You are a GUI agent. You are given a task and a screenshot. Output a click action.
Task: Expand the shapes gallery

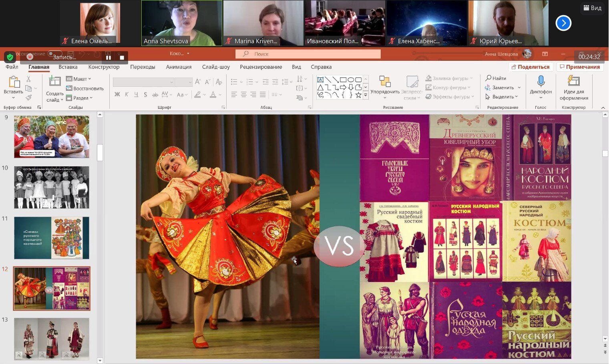click(366, 95)
